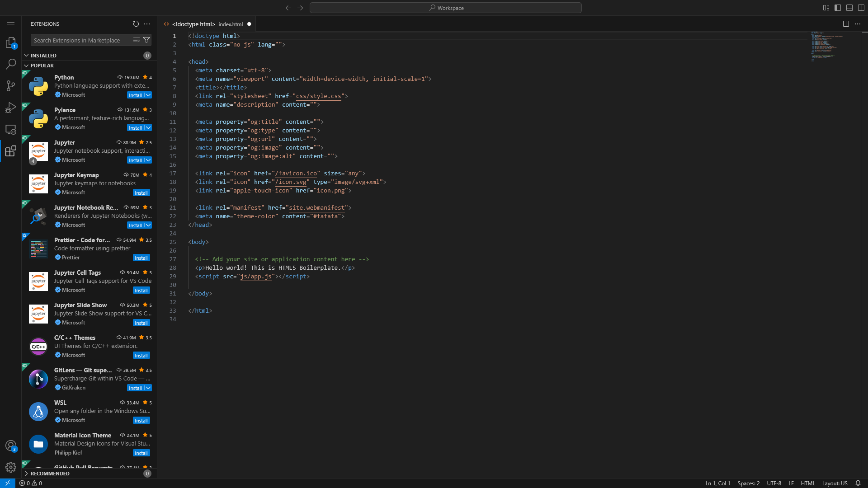
Task: Change language mode HTML in status bar
Action: click(x=808, y=483)
